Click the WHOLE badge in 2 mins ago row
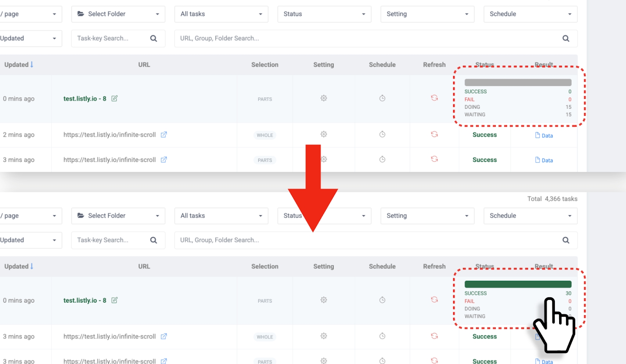 (x=265, y=135)
